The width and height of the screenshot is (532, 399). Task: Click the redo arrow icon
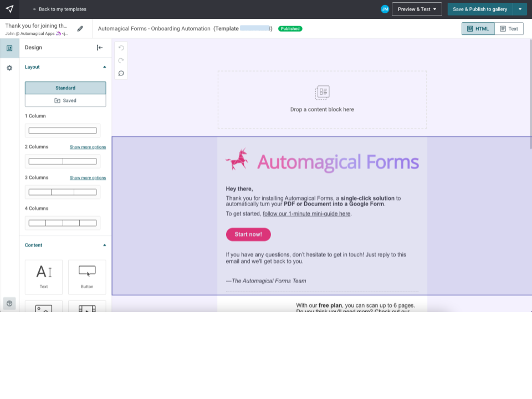[121, 60]
